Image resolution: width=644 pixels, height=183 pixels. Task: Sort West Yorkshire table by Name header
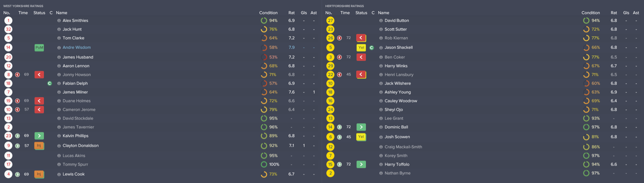pos(62,13)
